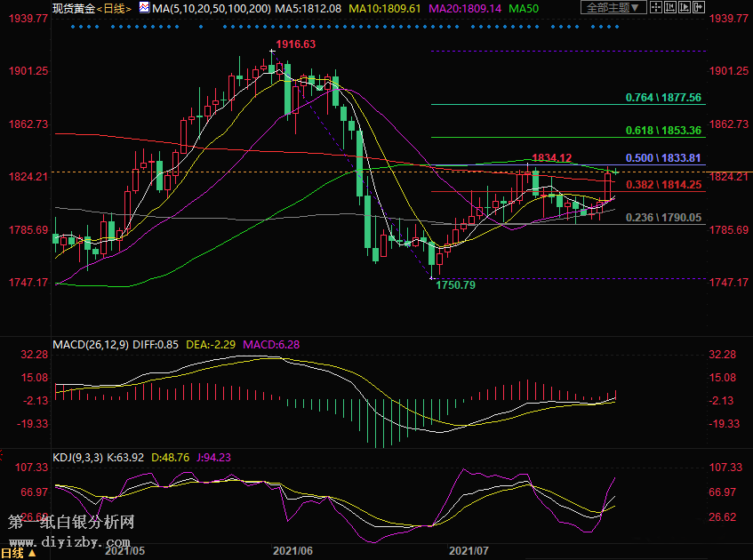Click the 1750.79 low price marker
753x560 pixels.
[457, 285]
